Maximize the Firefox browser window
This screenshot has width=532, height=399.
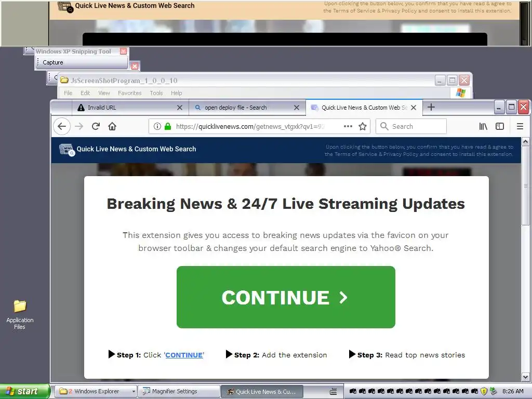(x=511, y=107)
